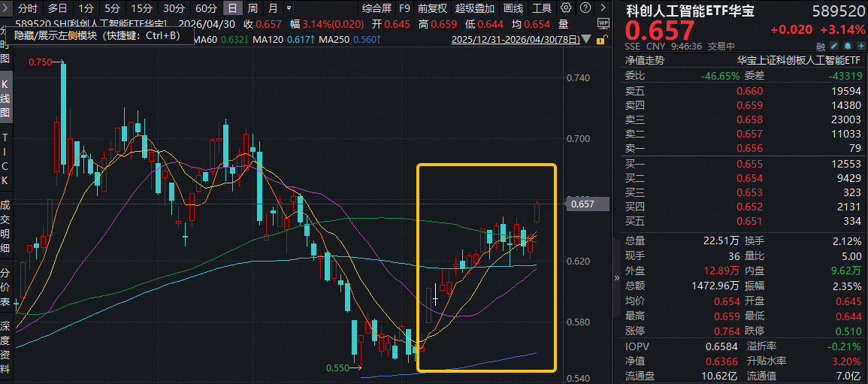The height and width of the screenshot is (384, 868).
Task: Click the WP icon in the chart header
Action: point(603,24)
